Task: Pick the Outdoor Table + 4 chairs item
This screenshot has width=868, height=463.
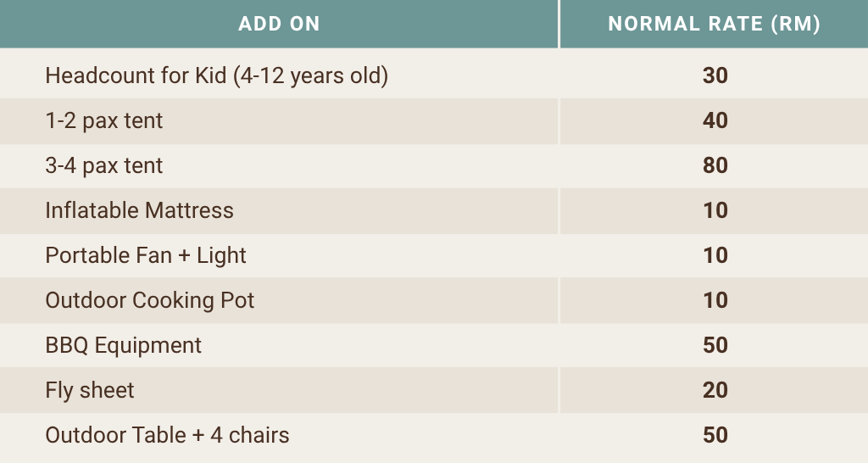Action: tap(167, 435)
